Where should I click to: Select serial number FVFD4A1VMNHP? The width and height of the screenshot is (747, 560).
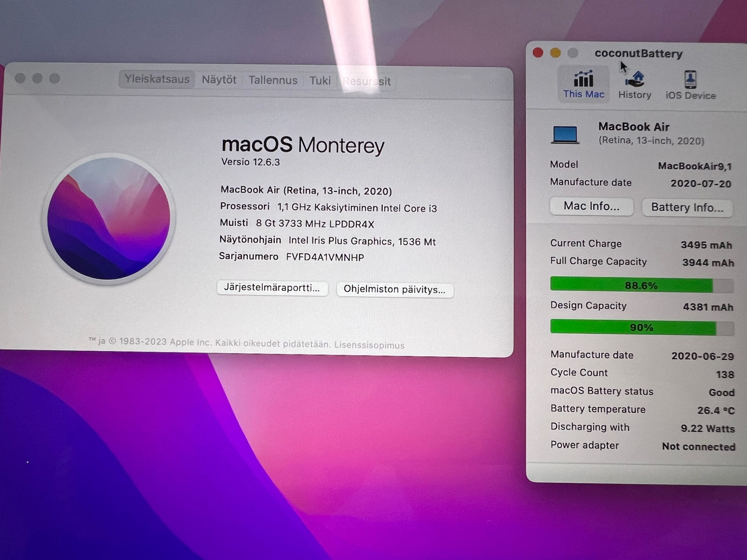(x=325, y=257)
